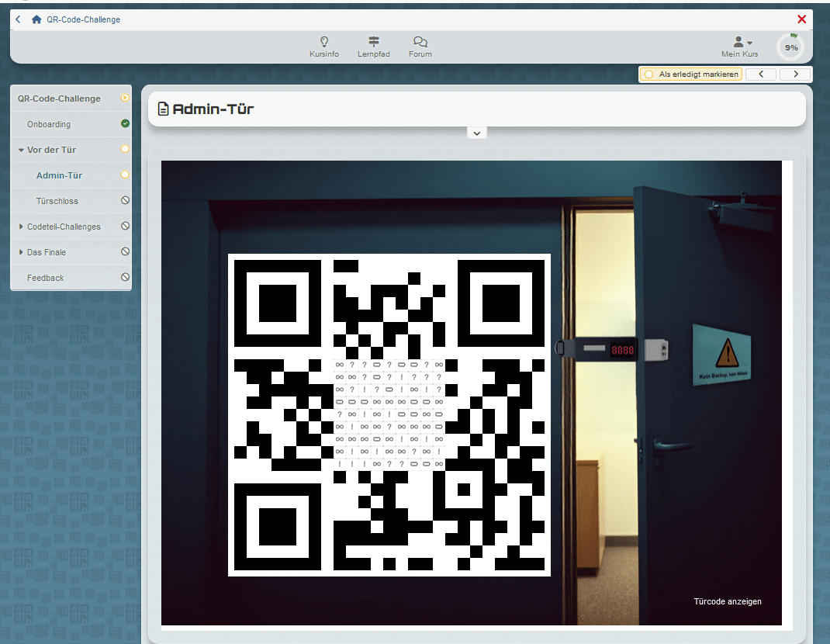Screen dimensions: 830x644
Task: Mark page as done with Als erledigt markieren
Action: point(691,74)
